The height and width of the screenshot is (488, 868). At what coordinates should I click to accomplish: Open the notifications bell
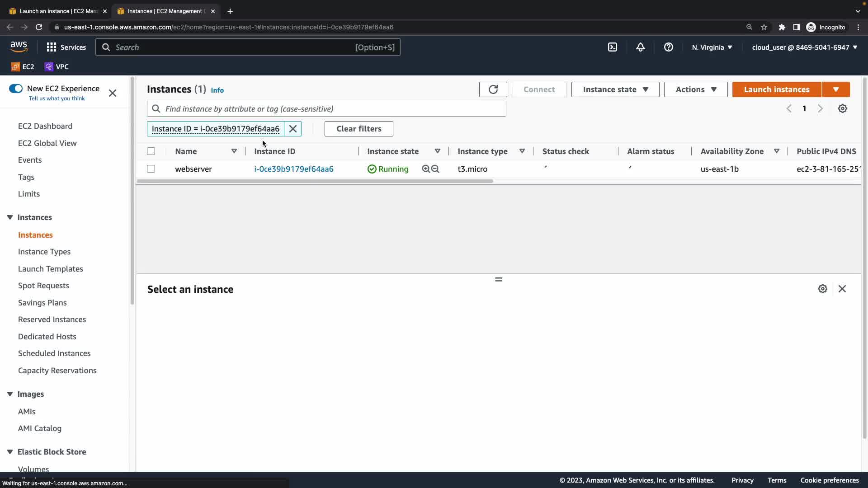click(x=641, y=47)
